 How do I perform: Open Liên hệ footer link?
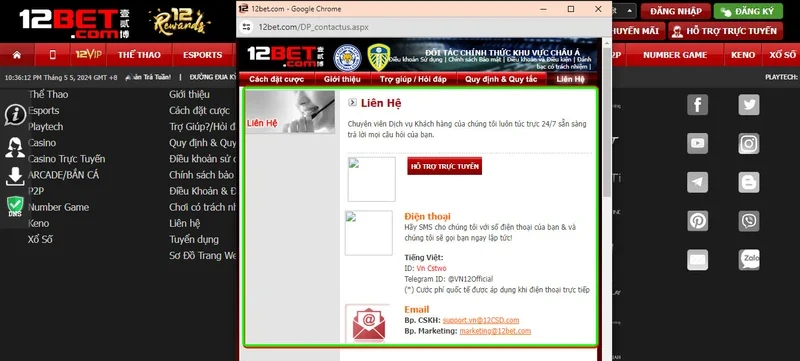pos(185,223)
